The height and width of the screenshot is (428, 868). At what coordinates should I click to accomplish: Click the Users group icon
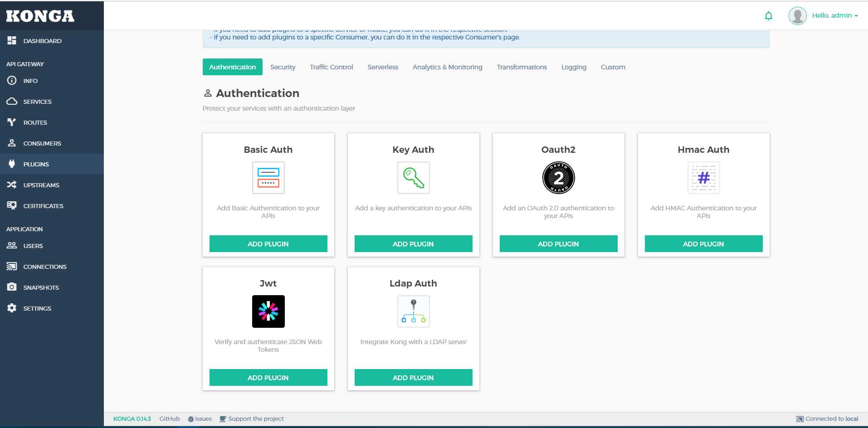(12, 245)
